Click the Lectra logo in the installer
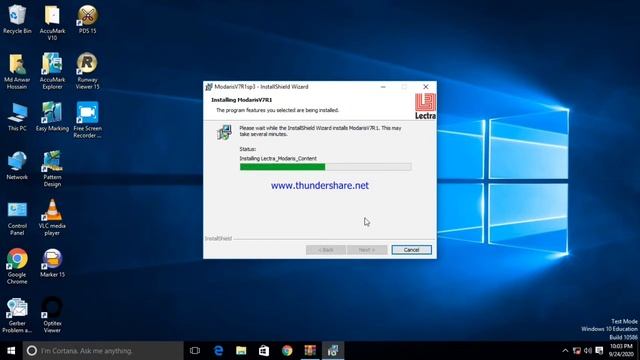Screen dimensions: 640x360 425,106
